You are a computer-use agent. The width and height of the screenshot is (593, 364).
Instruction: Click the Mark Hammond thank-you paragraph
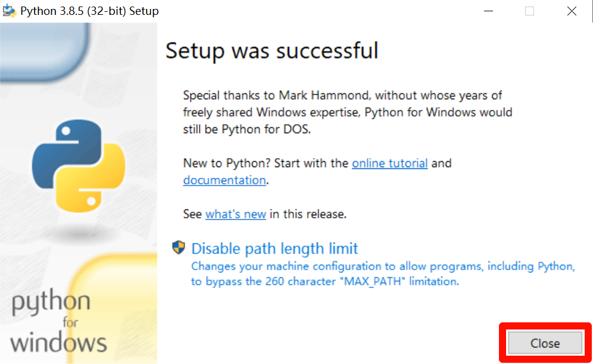tap(345, 112)
